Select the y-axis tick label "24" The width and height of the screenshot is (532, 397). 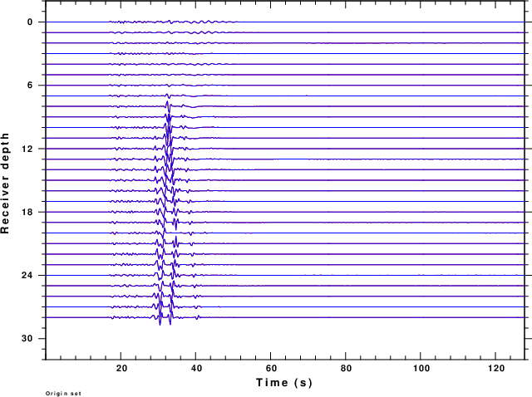27,275
